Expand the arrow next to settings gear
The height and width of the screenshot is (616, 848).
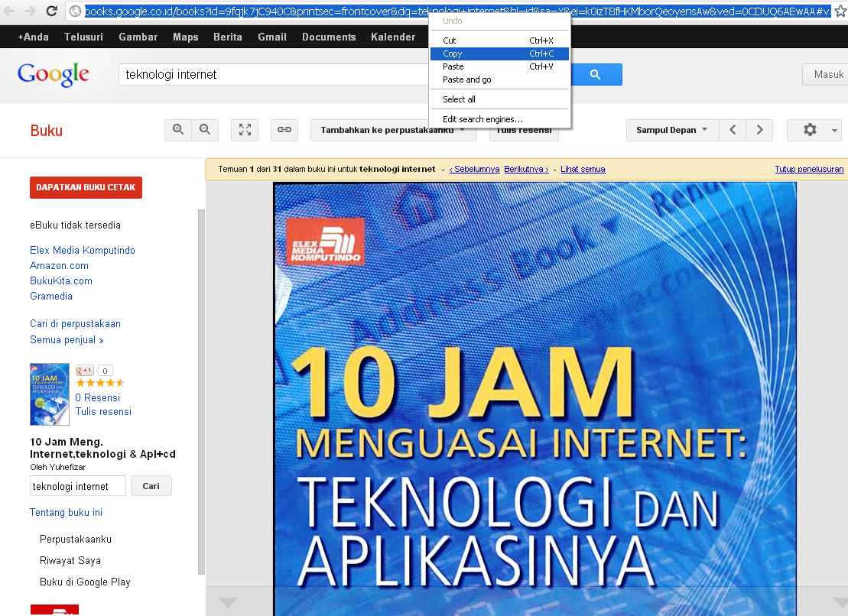click(833, 130)
